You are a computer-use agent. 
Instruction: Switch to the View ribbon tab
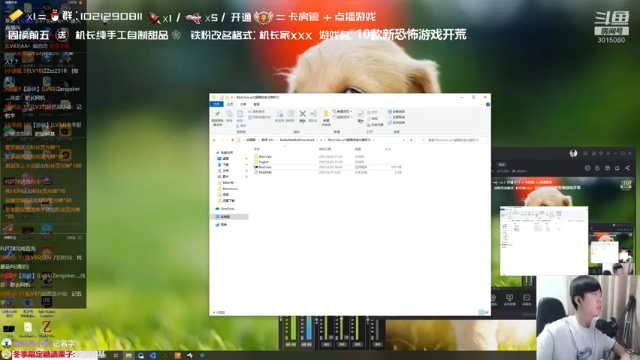click(x=256, y=104)
